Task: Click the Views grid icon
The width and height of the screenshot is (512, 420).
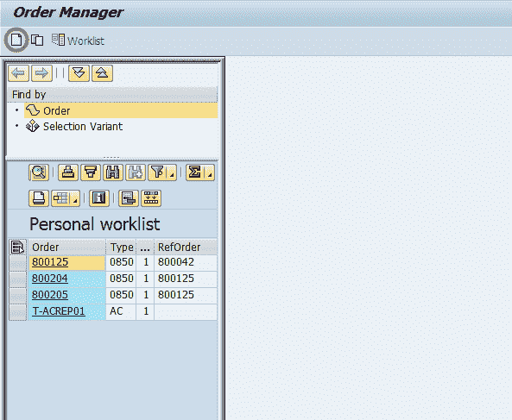Action: tap(61, 198)
